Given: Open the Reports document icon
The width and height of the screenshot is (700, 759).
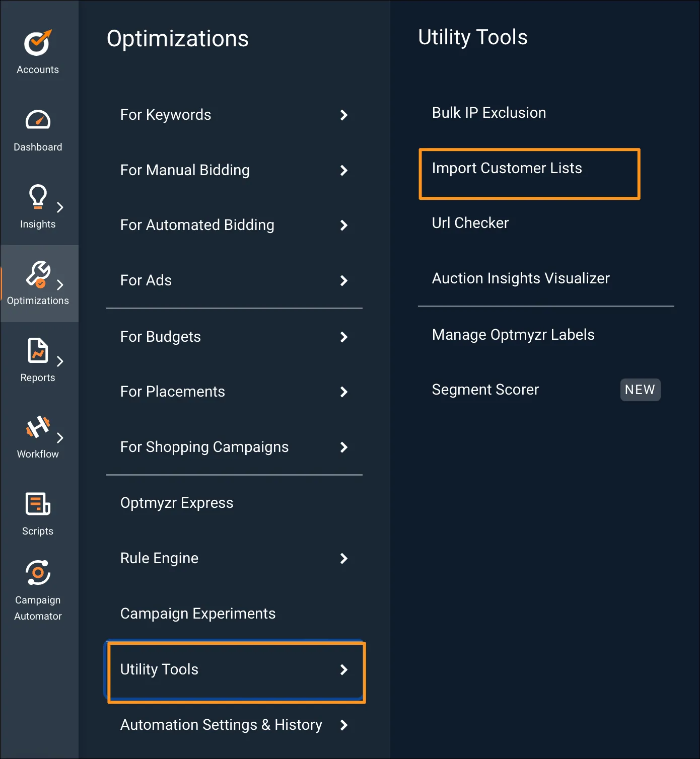Looking at the screenshot, I should (38, 350).
